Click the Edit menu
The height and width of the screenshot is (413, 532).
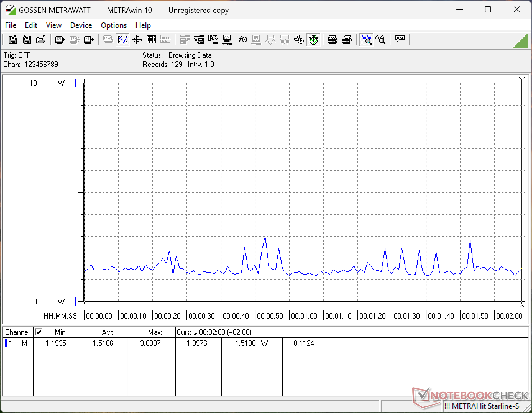coord(31,25)
